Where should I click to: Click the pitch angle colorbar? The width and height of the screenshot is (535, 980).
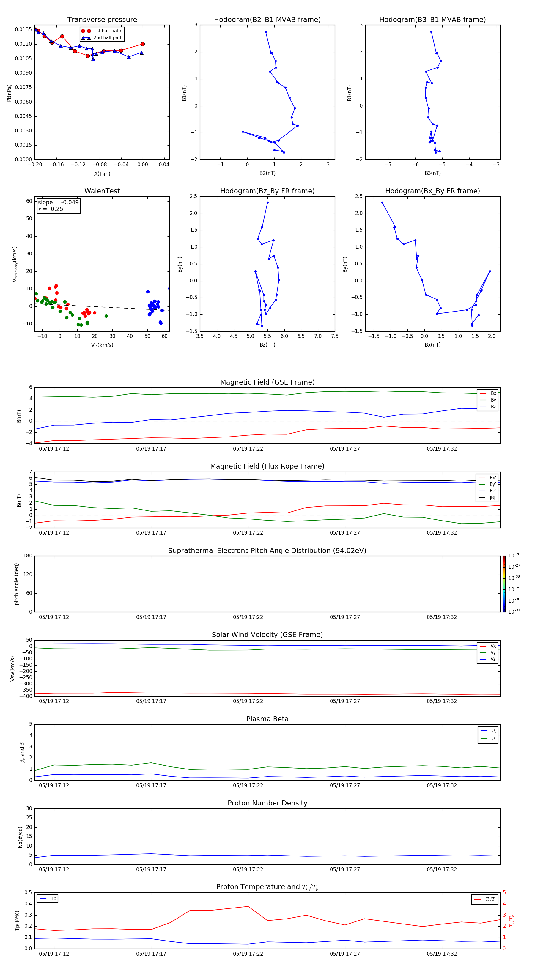tap(504, 584)
